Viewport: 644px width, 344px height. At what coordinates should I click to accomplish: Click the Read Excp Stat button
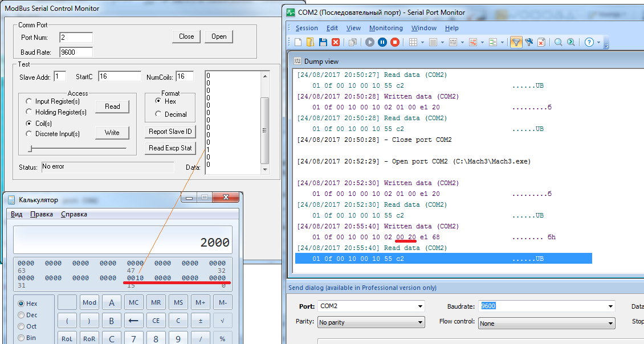tap(170, 148)
